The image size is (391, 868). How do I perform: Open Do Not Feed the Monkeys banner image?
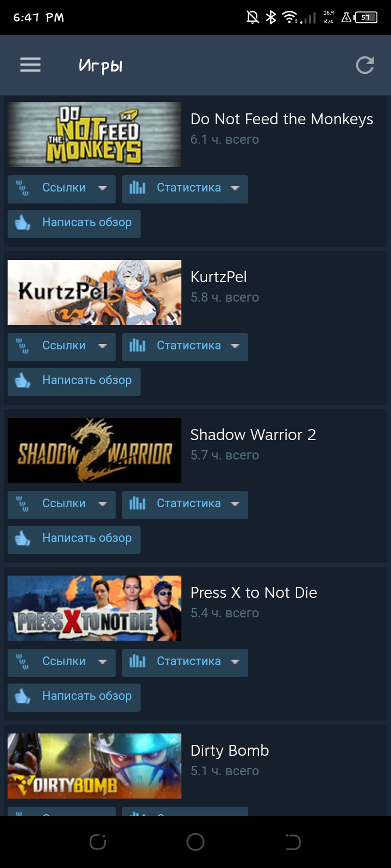click(x=94, y=135)
